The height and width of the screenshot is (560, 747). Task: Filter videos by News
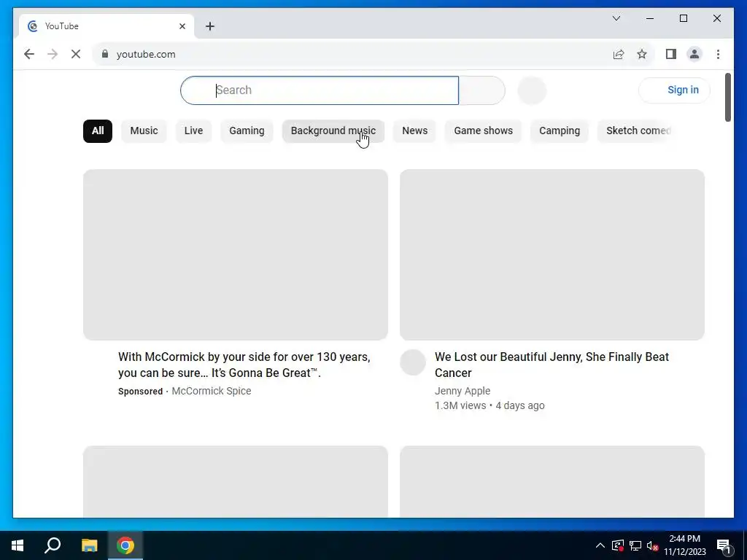[414, 131]
